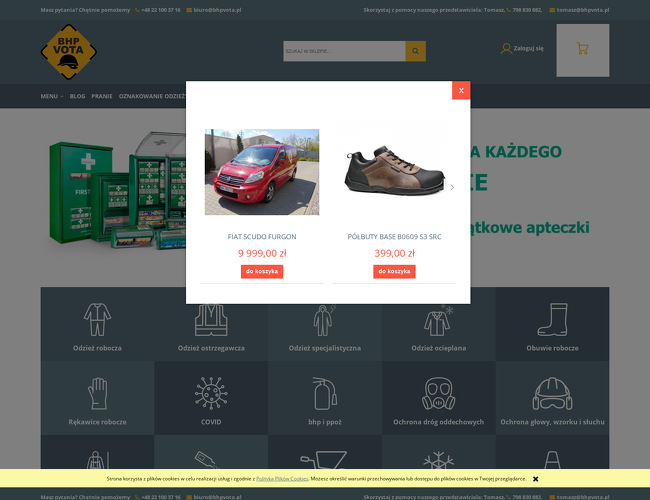The width and height of the screenshot is (650, 500).
Task: Open the PRANIE menu item
Action: pyautogui.click(x=102, y=96)
